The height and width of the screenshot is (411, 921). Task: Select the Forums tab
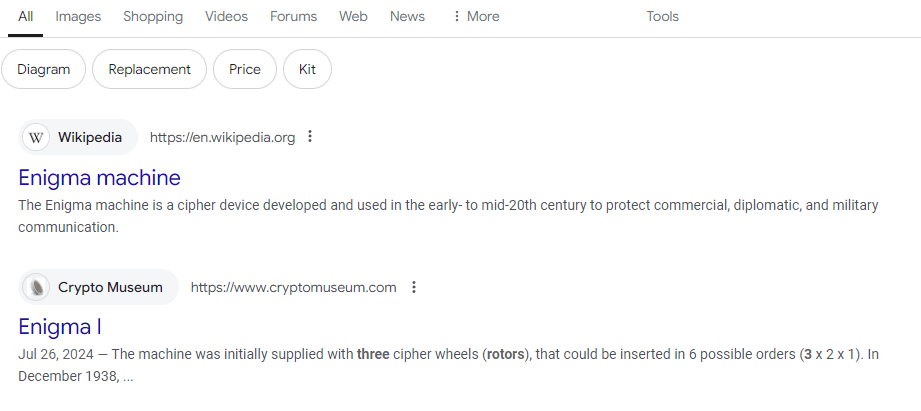point(293,16)
